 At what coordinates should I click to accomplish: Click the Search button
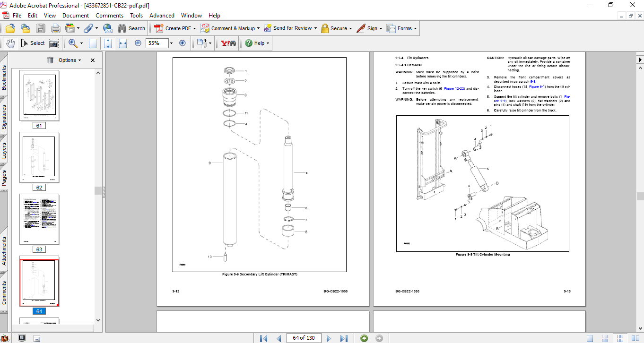coord(131,28)
